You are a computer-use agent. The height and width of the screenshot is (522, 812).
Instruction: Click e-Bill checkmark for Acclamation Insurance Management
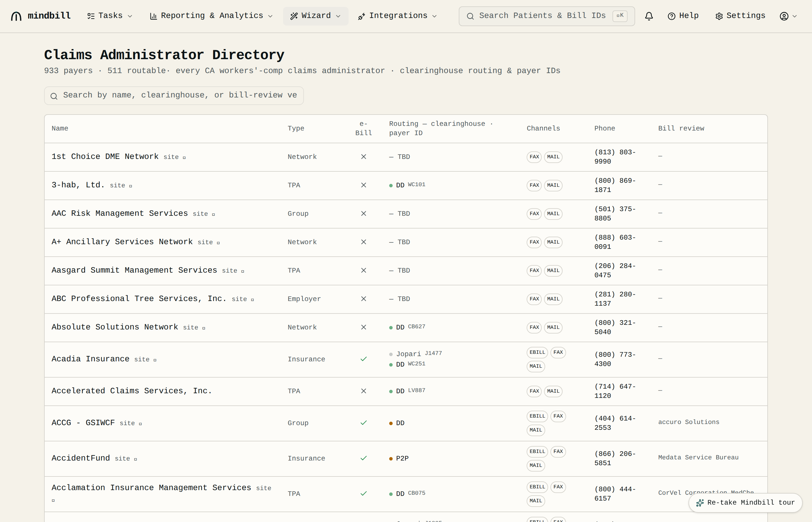363,494
